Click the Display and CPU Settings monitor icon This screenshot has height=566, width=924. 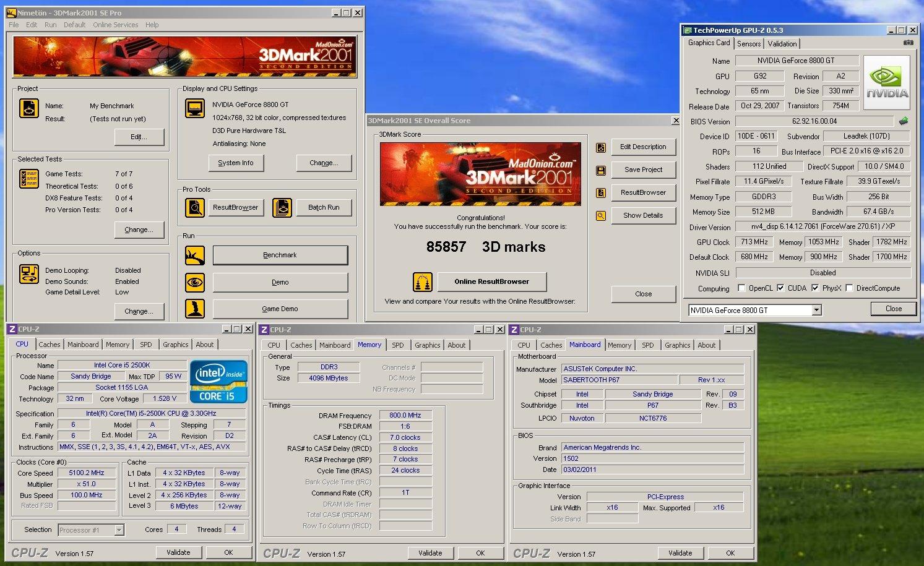click(x=195, y=108)
